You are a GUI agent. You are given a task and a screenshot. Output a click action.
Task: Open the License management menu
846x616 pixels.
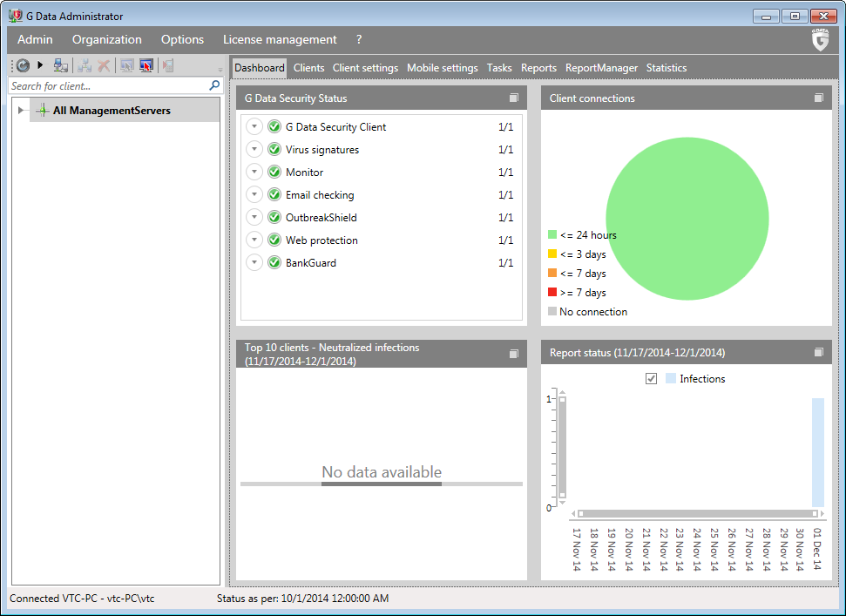(x=280, y=39)
